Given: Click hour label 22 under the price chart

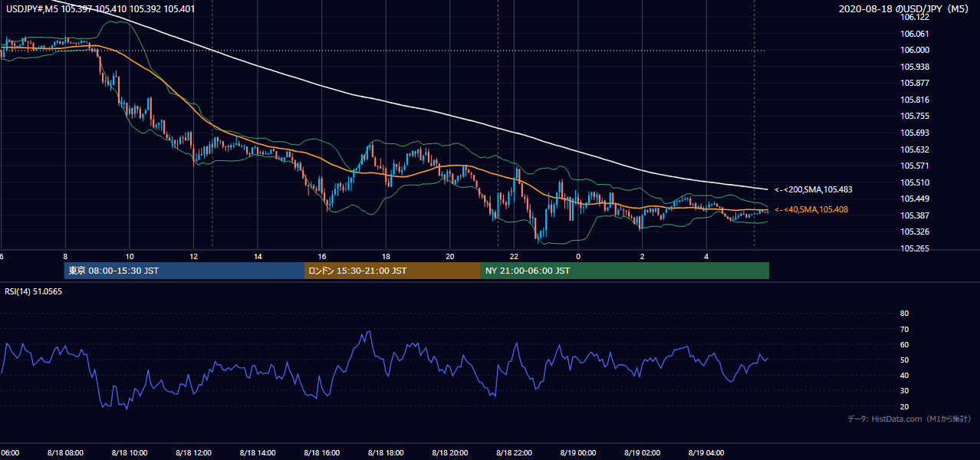Looking at the screenshot, I should [x=514, y=256].
